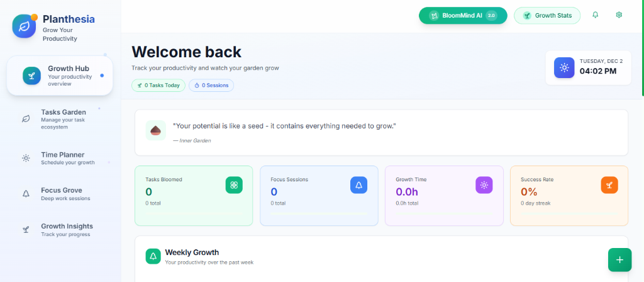Open Time Planner from the sidebar

62,158
